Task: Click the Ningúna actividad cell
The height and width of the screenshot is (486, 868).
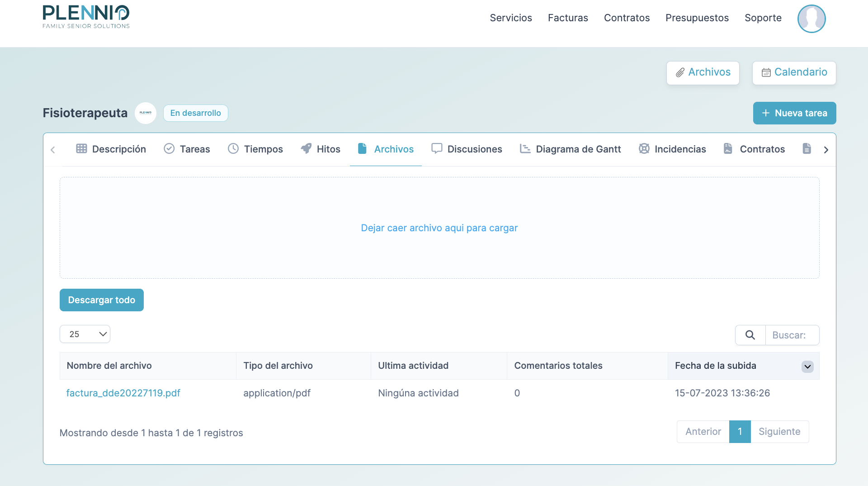Action: (418, 393)
